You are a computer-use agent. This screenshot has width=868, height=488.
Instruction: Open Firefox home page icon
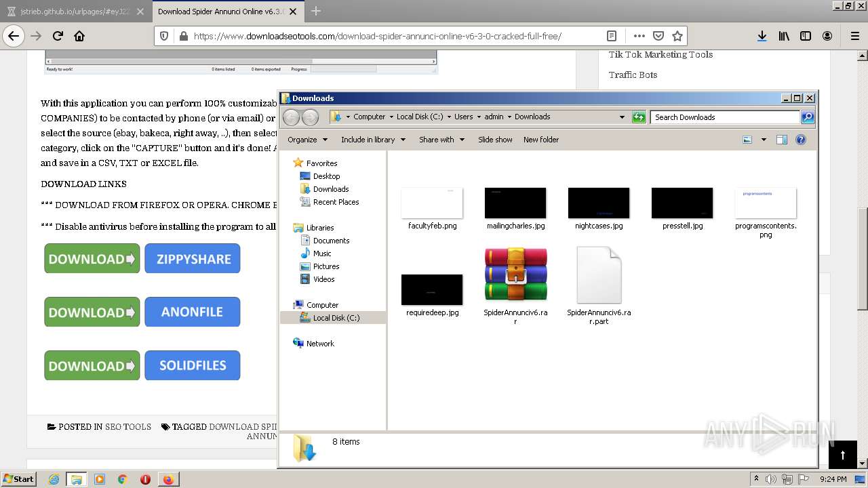tap(79, 36)
